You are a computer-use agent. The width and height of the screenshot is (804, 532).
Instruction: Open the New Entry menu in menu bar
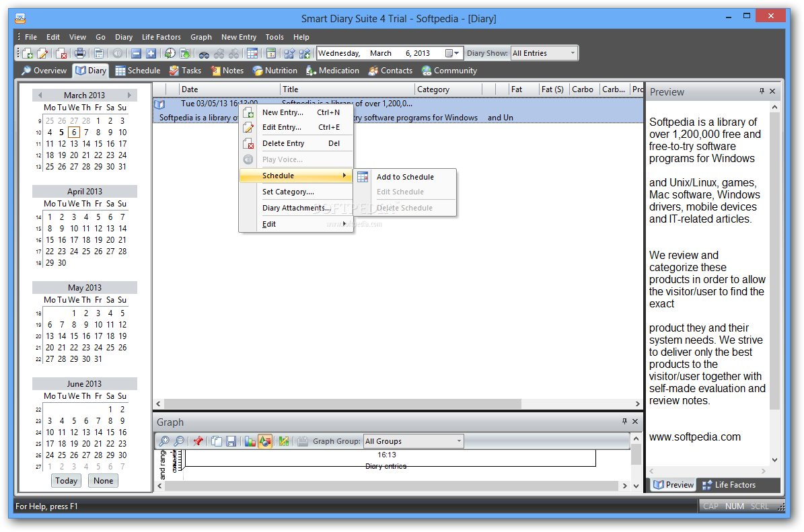pos(238,37)
